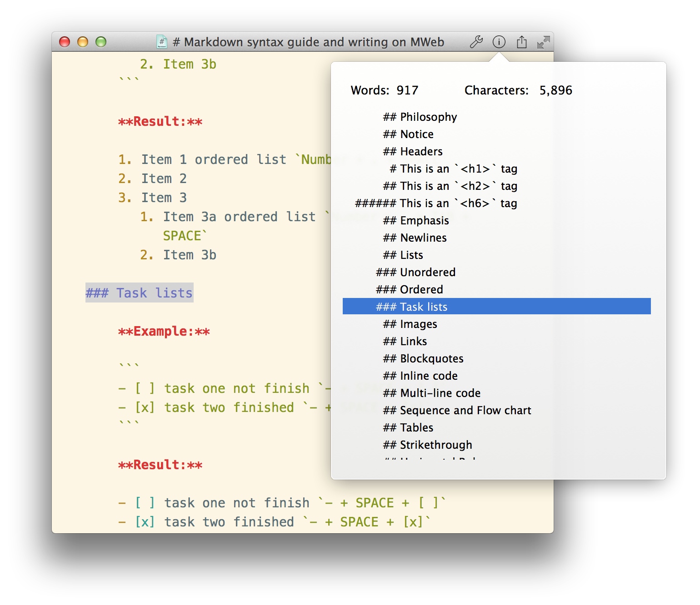The height and width of the screenshot is (605, 700).
Task: Click the yellow minimize window button
Action: 83,42
